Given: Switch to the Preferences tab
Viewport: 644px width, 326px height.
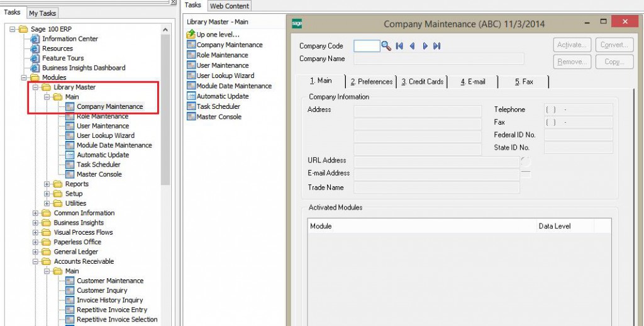Looking at the screenshot, I should click(371, 82).
